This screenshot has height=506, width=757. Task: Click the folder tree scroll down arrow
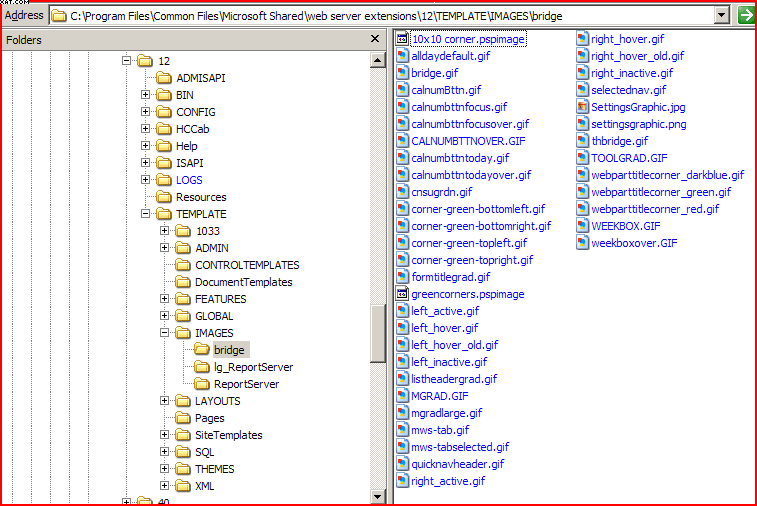(x=377, y=497)
